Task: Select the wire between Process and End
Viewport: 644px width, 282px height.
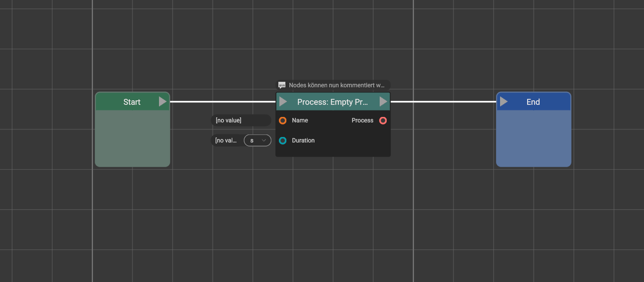Action: click(x=443, y=102)
